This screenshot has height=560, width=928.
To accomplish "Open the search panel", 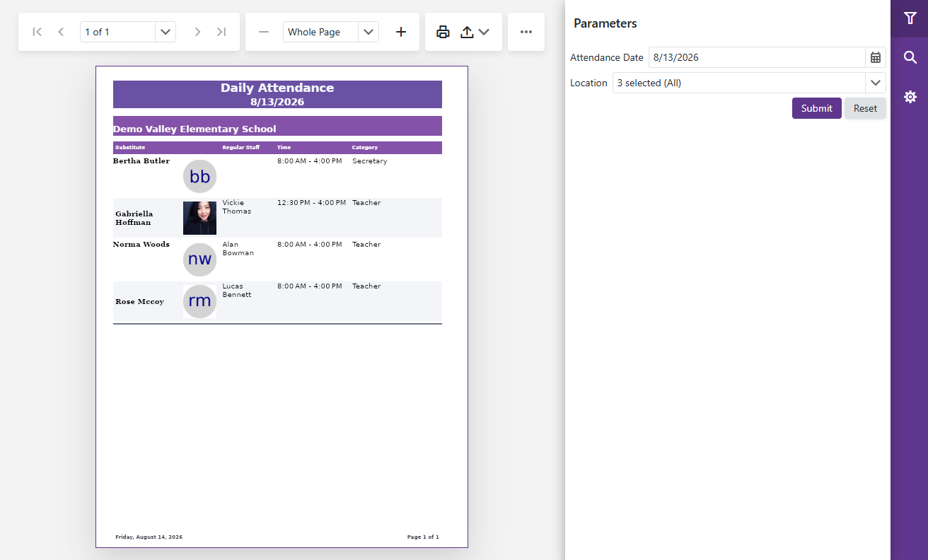I will pyautogui.click(x=910, y=57).
